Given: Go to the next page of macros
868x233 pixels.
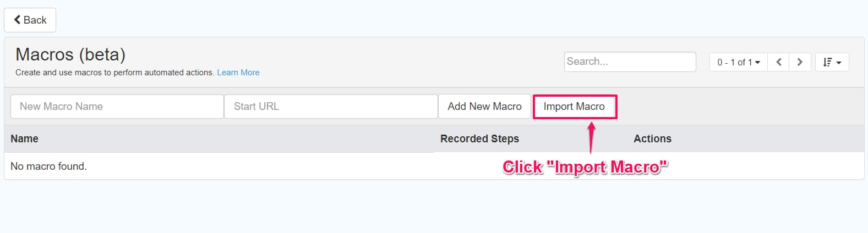Looking at the screenshot, I should point(800,62).
